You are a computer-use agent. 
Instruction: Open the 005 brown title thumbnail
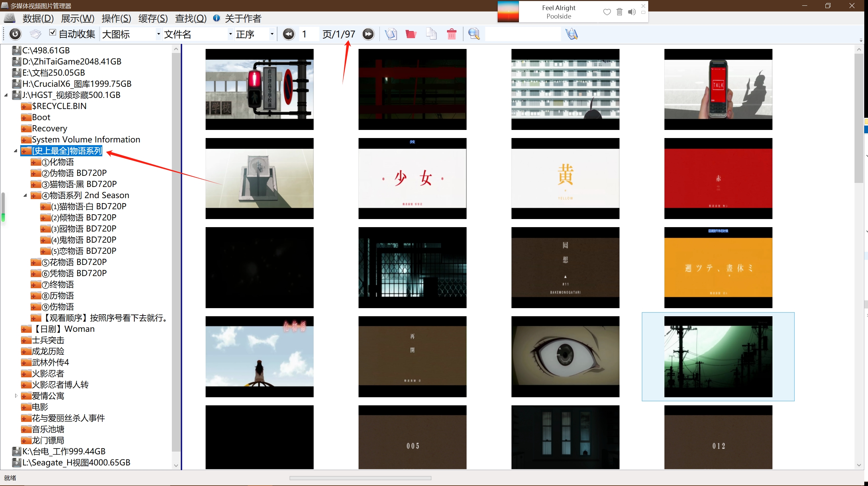[x=413, y=437]
